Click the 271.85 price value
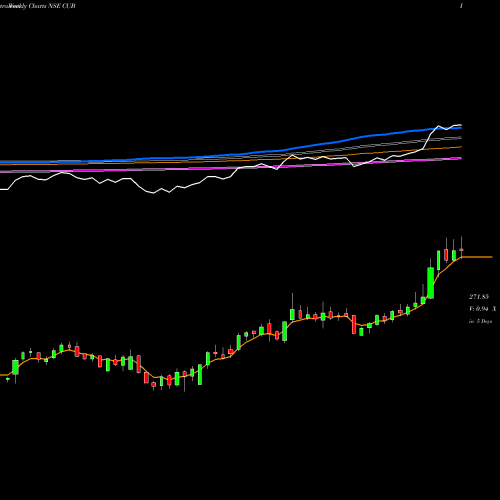 pyautogui.click(x=479, y=297)
